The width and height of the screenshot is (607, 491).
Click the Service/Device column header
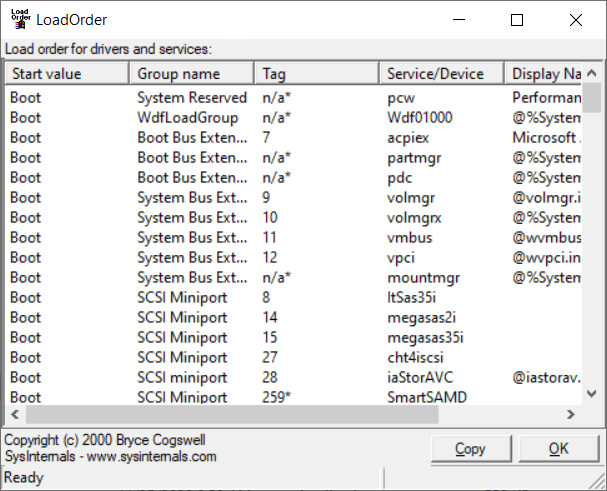click(x=441, y=73)
